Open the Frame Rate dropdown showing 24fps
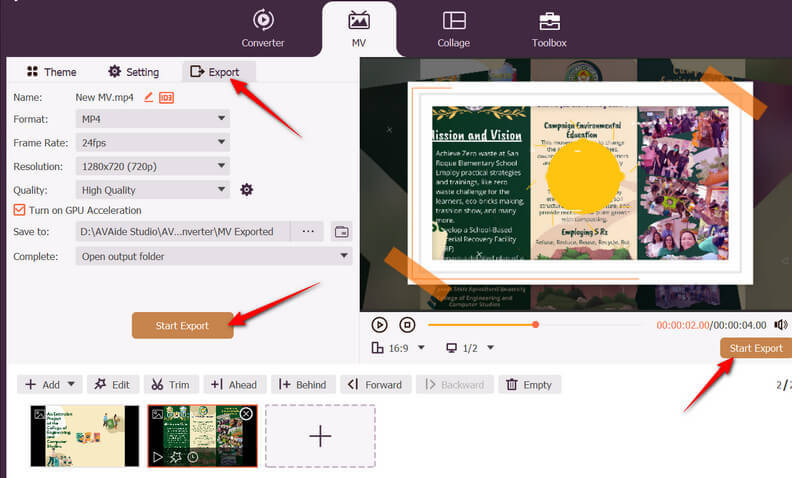Image resolution: width=792 pixels, height=478 pixels. 153,143
